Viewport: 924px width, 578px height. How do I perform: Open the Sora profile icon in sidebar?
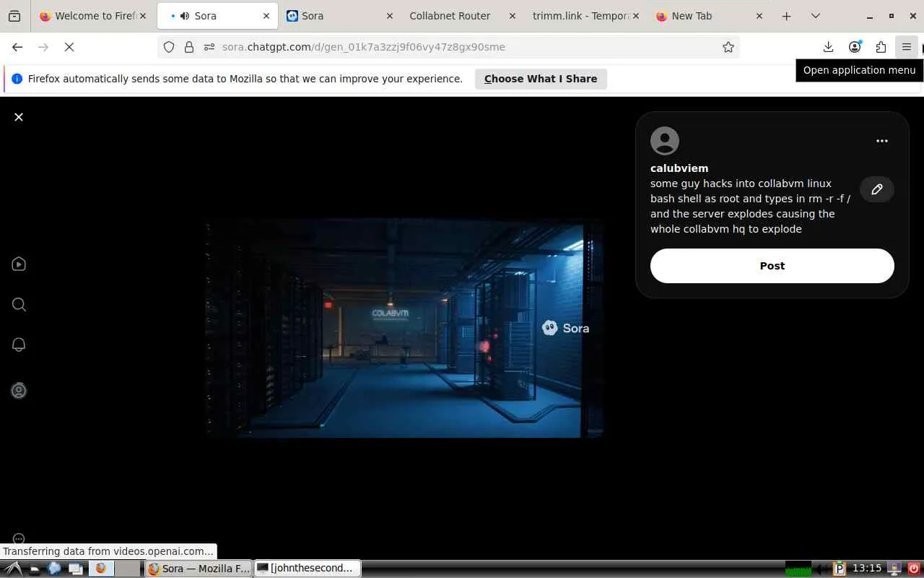click(x=19, y=391)
